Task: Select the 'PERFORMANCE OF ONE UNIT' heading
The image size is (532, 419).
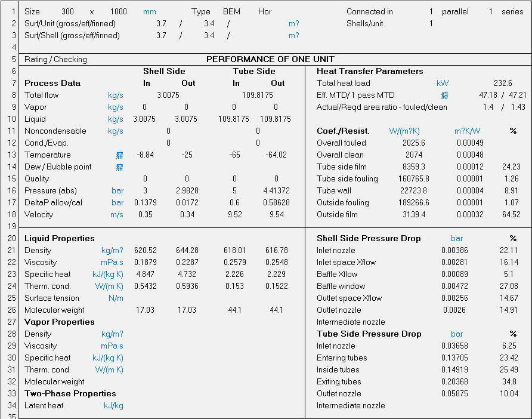Action: (x=270, y=60)
